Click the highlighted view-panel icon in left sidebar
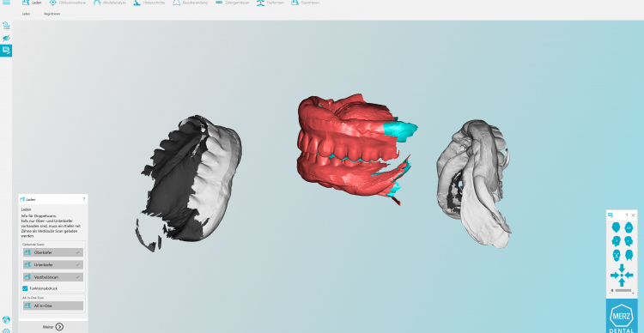Viewport: 644px width, 333px height. pyautogui.click(x=6, y=51)
